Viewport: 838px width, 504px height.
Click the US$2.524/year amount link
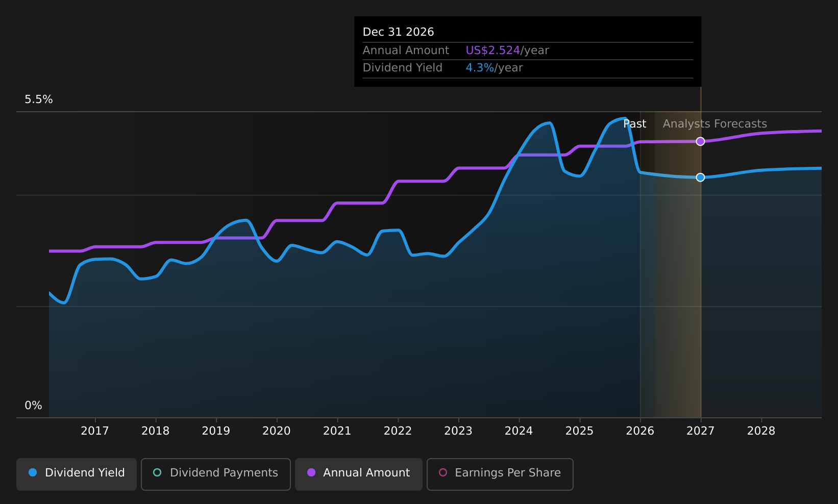coord(493,50)
